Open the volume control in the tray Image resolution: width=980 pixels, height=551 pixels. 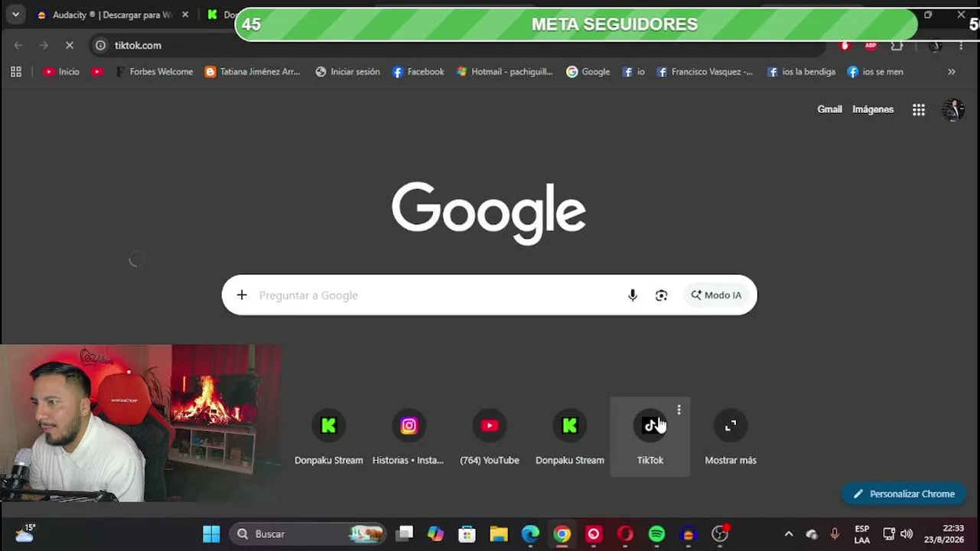907,534
